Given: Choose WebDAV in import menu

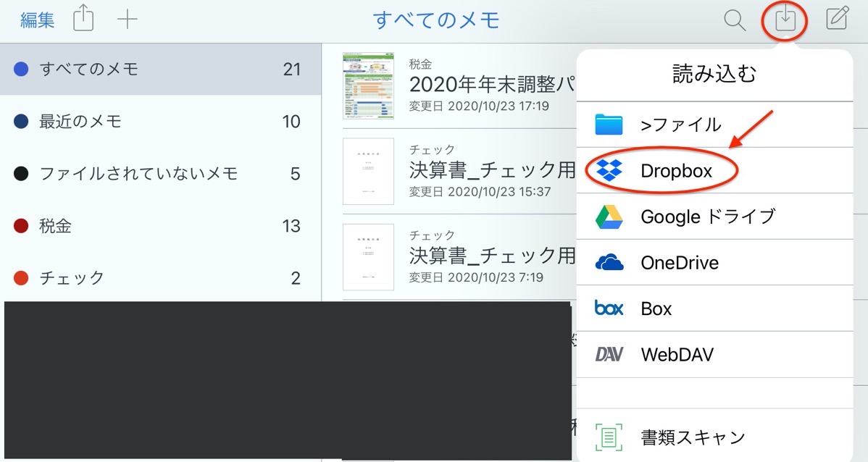Looking at the screenshot, I should (714, 354).
